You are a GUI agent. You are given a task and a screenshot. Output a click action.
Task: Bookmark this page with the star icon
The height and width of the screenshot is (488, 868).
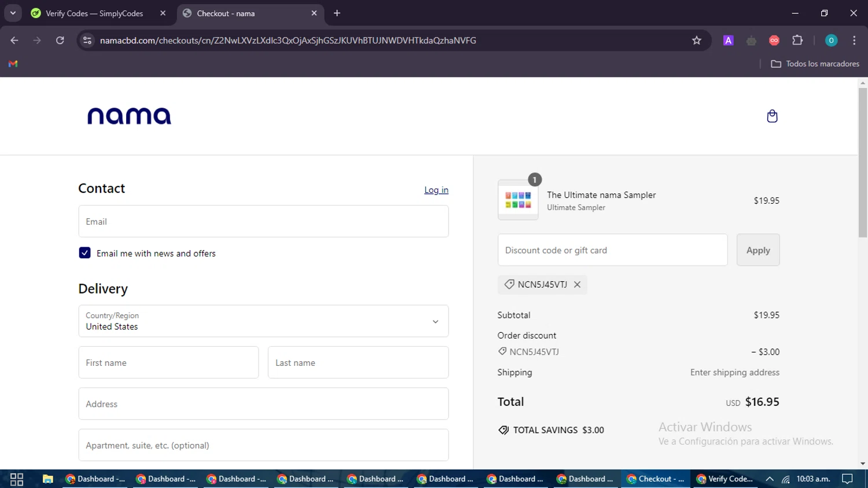[x=696, y=41]
